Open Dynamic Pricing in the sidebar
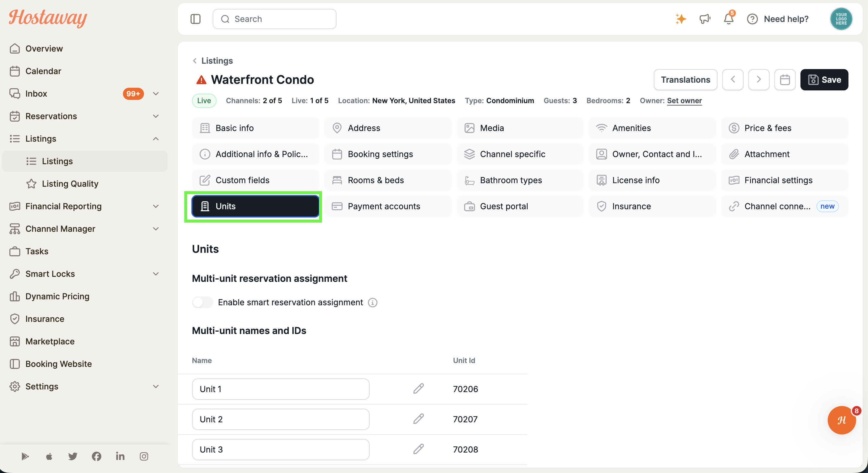 click(x=84, y=296)
